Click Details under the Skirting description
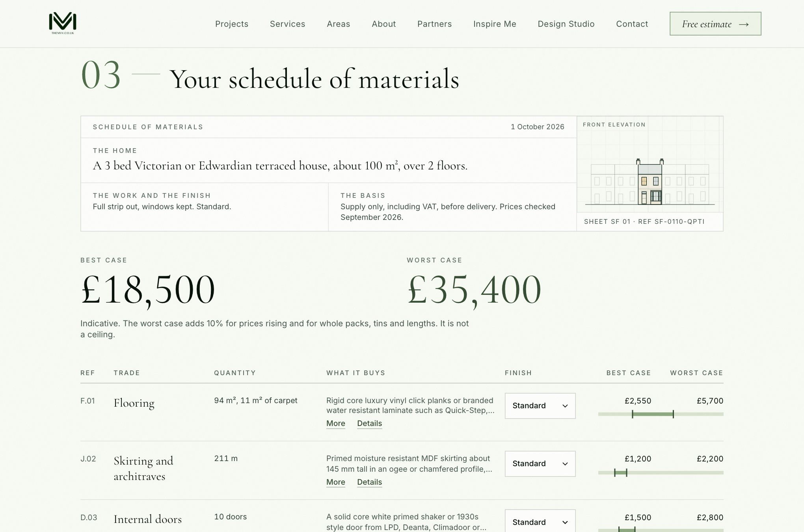The height and width of the screenshot is (532, 804). coord(370,482)
